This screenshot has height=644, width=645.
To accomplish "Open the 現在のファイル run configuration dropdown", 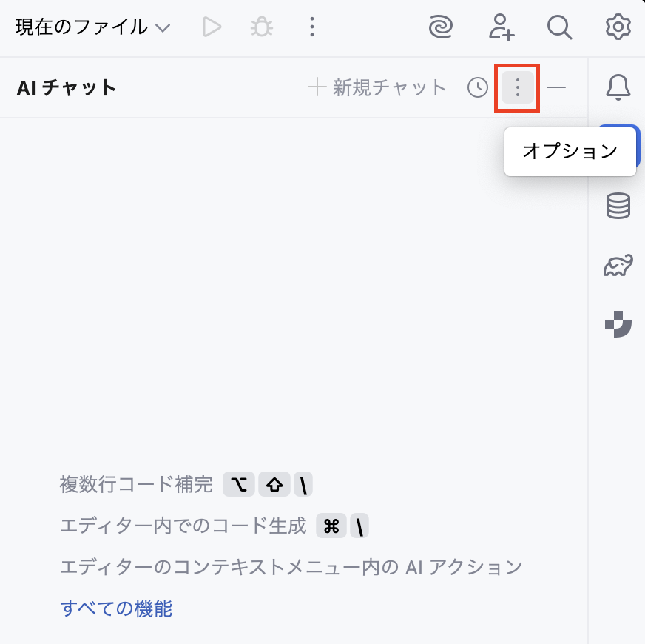I will click(x=92, y=27).
